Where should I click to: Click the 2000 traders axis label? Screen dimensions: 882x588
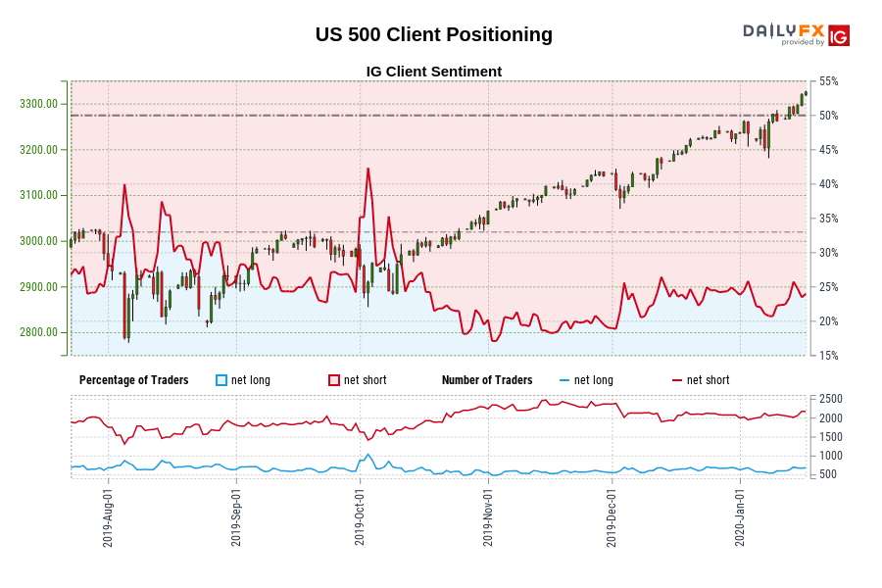pos(831,418)
